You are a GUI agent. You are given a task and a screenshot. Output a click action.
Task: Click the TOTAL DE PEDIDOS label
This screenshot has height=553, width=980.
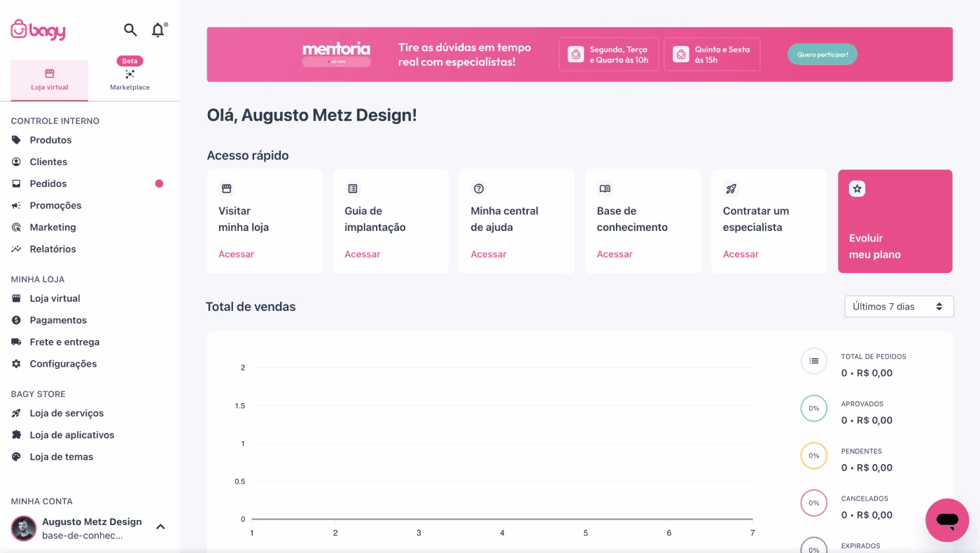pyautogui.click(x=874, y=357)
